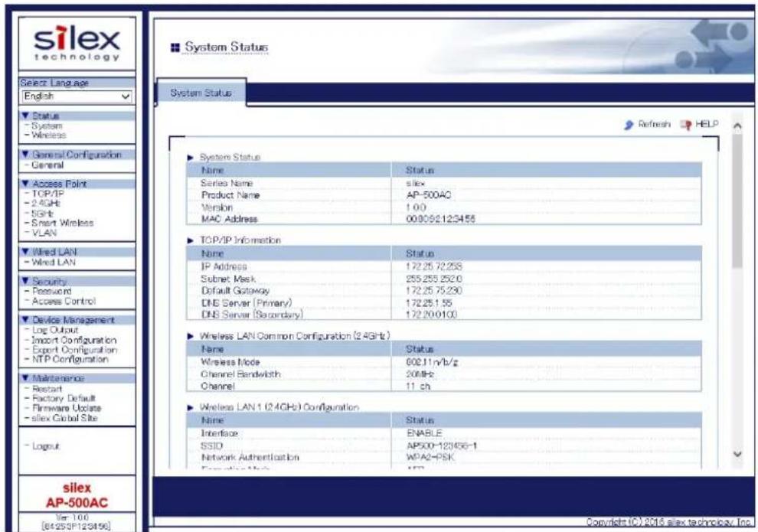The height and width of the screenshot is (532, 758).
Task: Toggle Wireless LAN Common Configuration triangle
Action: [x=191, y=336]
